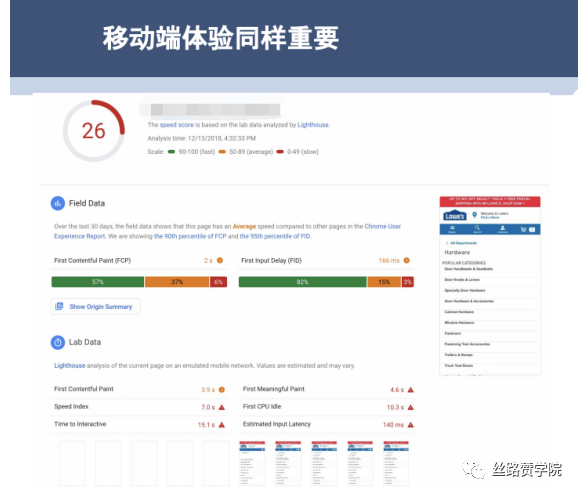Click the shopping cart icon in the preview
The height and width of the screenshot is (495, 580).
tap(524, 229)
